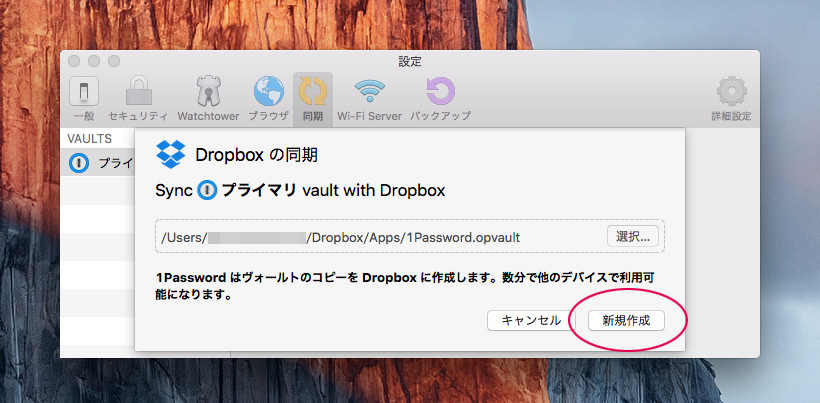The width and height of the screenshot is (820, 403).
Task: Click the Dropbox opvault path field
Action: pyautogui.click(x=380, y=237)
